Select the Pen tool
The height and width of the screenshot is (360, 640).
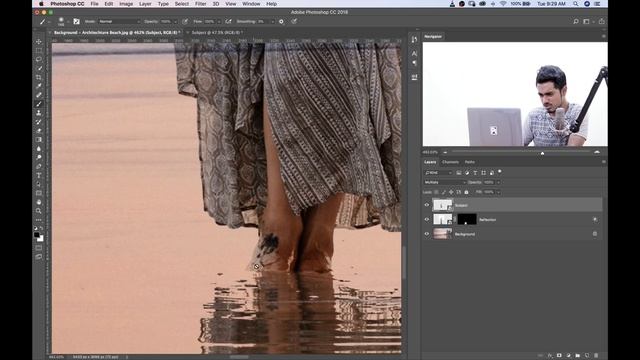coord(39,167)
